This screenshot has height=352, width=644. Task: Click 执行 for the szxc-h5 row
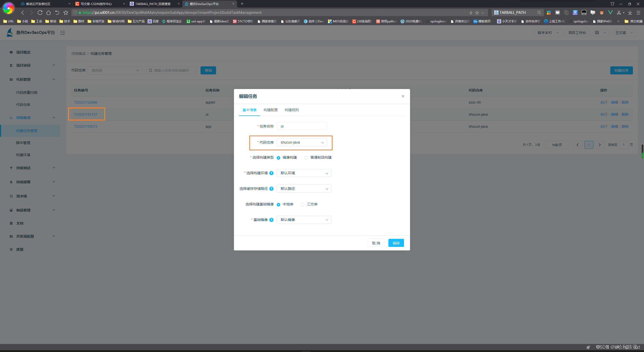604,102
